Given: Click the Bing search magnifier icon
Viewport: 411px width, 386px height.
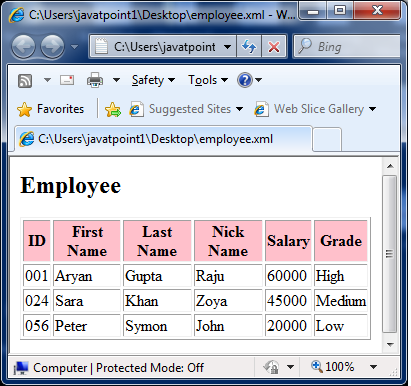Looking at the screenshot, I should point(305,46).
